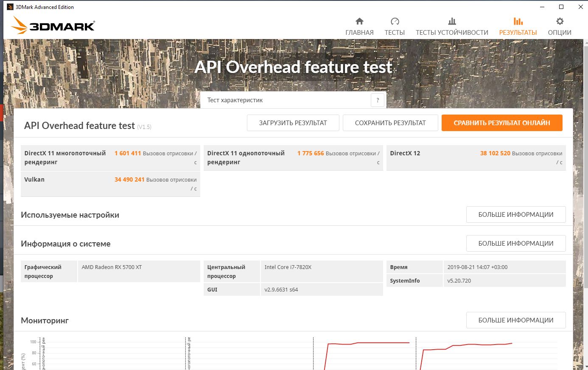Open the ГЛАВНАЯ home tab
The width and height of the screenshot is (588, 370).
click(359, 27)
